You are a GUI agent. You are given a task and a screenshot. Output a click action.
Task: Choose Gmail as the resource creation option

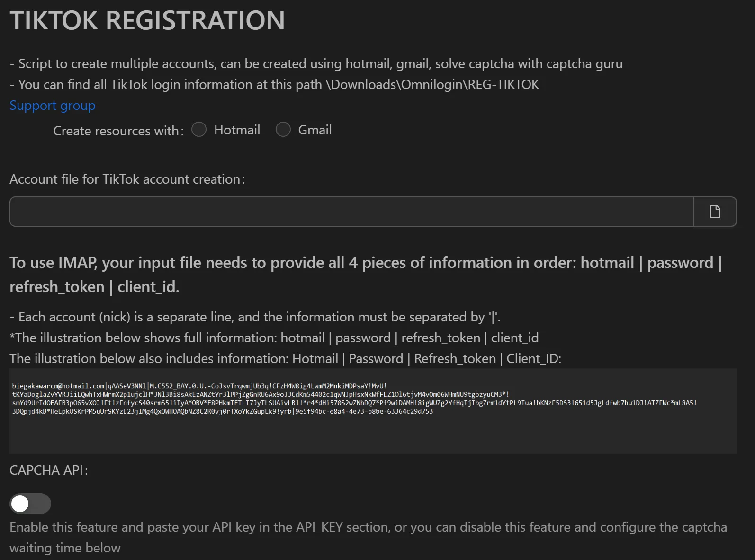tap(283, 129)
